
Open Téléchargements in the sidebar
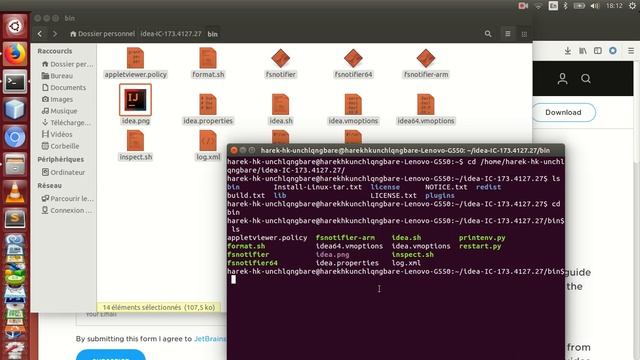tap(67, 122)
